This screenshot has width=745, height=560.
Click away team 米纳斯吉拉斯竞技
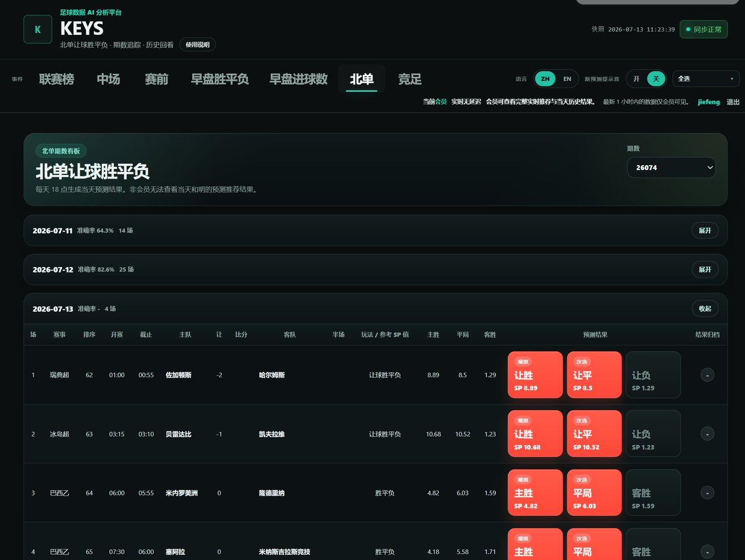coord(285,552)
